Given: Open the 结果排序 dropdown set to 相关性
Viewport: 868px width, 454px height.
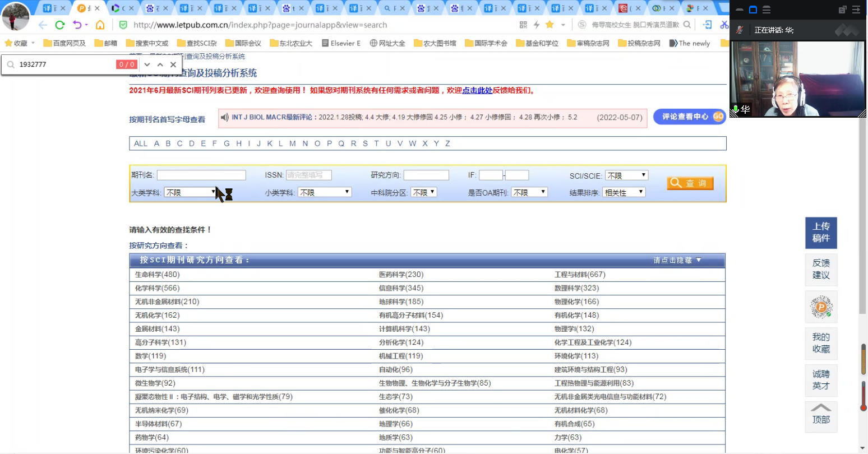Looking at the screenshot, I should coord(624,192).
